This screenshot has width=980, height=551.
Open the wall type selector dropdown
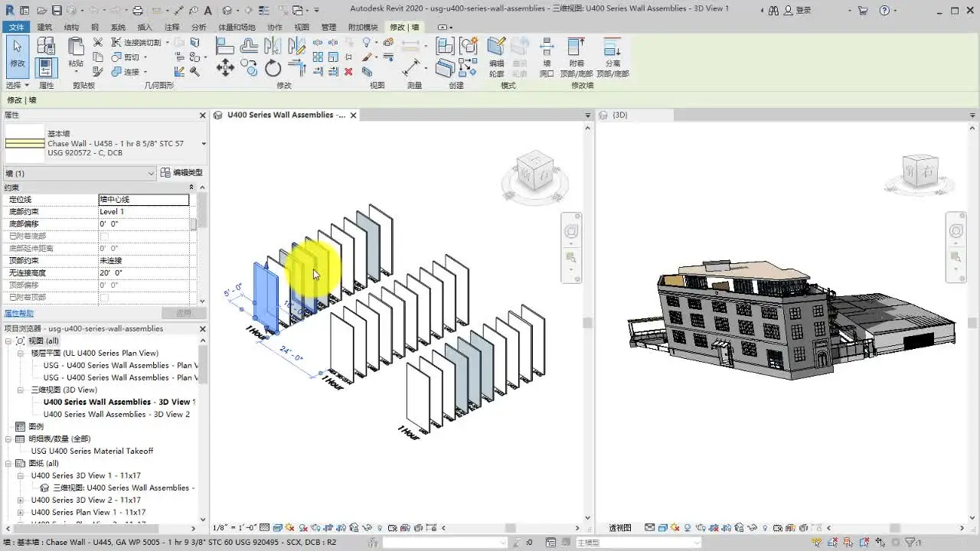[x=204, y=144]
